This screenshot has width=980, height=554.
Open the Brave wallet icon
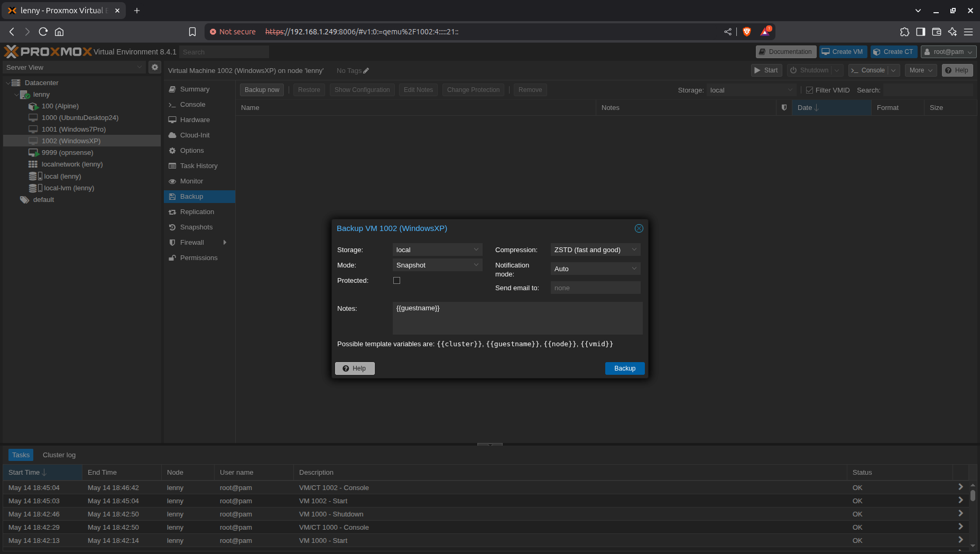937,32
